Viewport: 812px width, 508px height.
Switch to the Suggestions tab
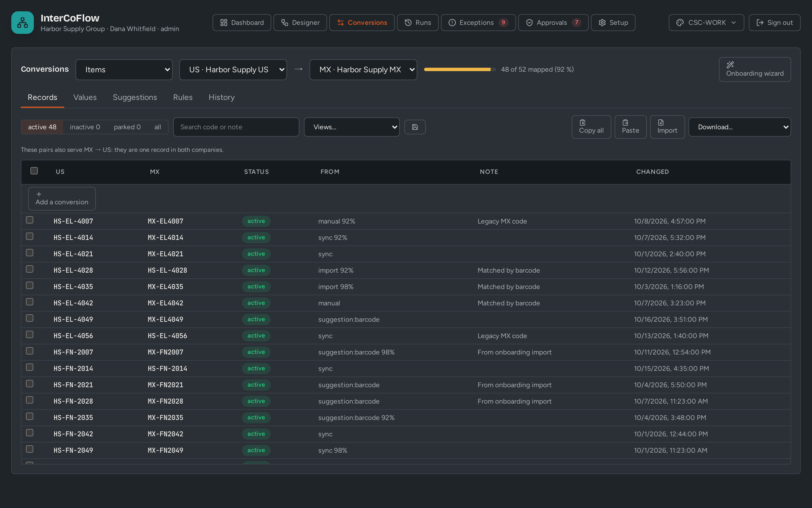pos(135,97)
